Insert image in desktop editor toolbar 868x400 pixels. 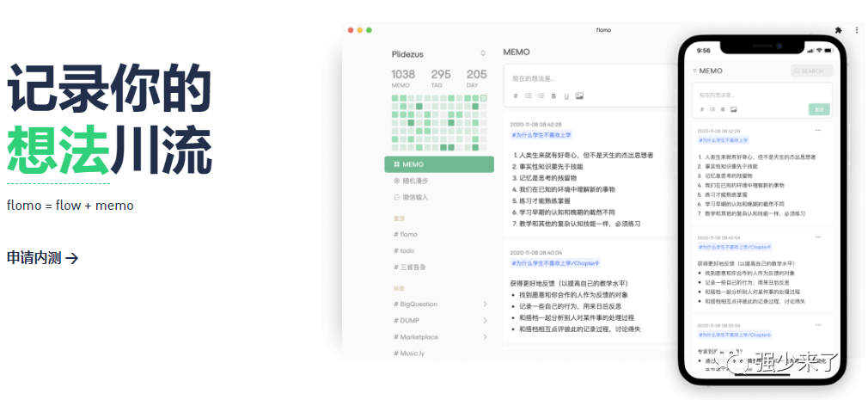click(579, 95)
